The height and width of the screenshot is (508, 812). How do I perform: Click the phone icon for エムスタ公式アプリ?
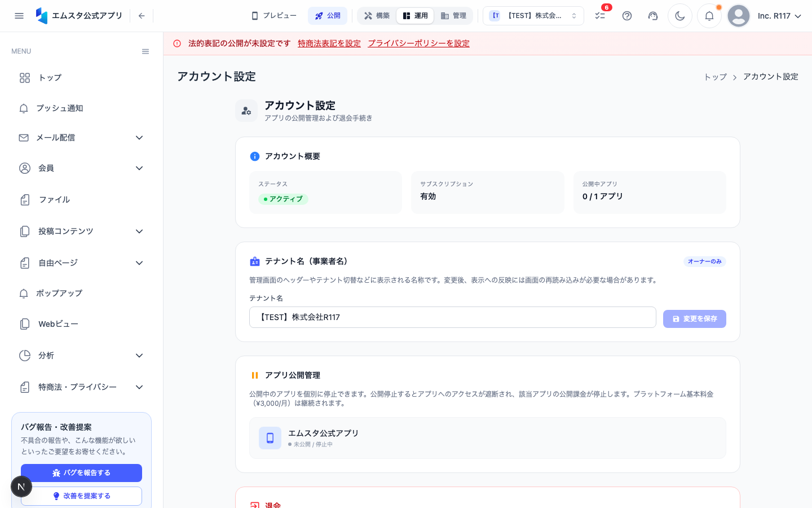click(x=270, y=438)
